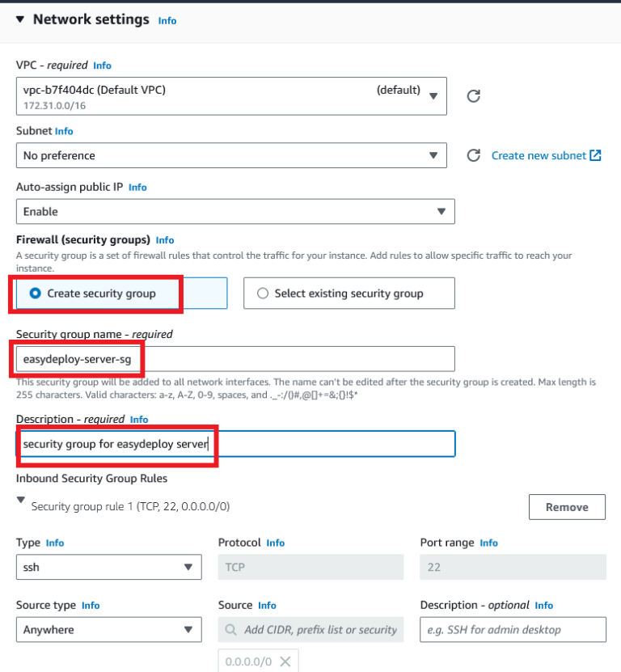Viewport: 621px width, 672px height.
Task: Click Info beside Network settings header
Action: [x=167, y=21]
